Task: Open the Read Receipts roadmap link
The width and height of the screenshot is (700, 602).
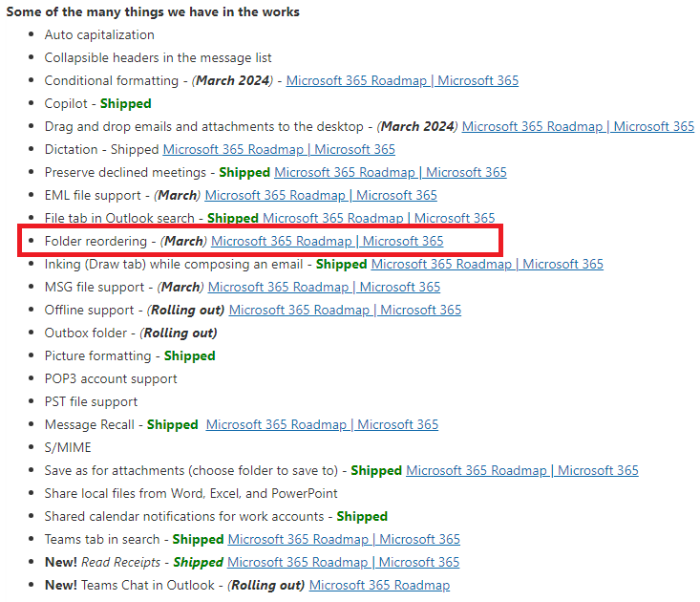Action: (343, 562)
